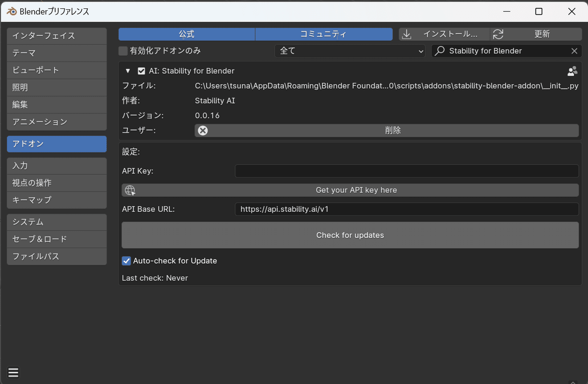Toggle the 有効化アドオンのみ checkbox
Image resolution: width=588 pixels, height=384 pixels.
[123, 51]
